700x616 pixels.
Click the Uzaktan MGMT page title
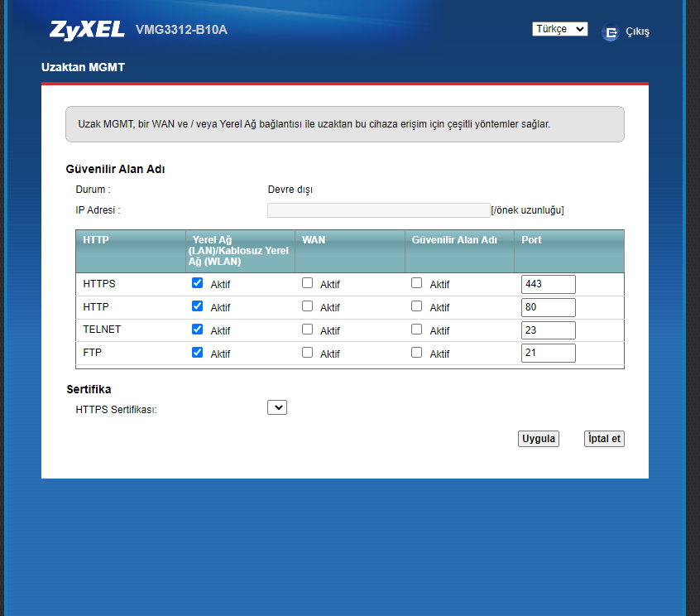point(83,67)
